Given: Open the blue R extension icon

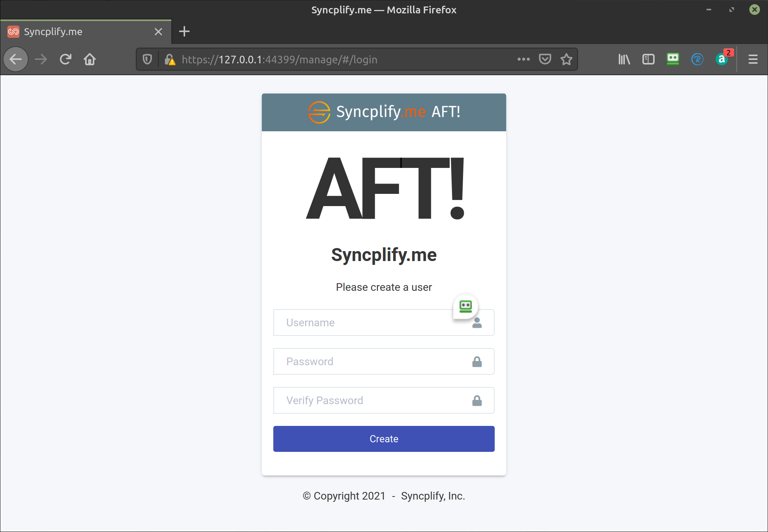Looking at the screenshot, I should tap(697, 59).
